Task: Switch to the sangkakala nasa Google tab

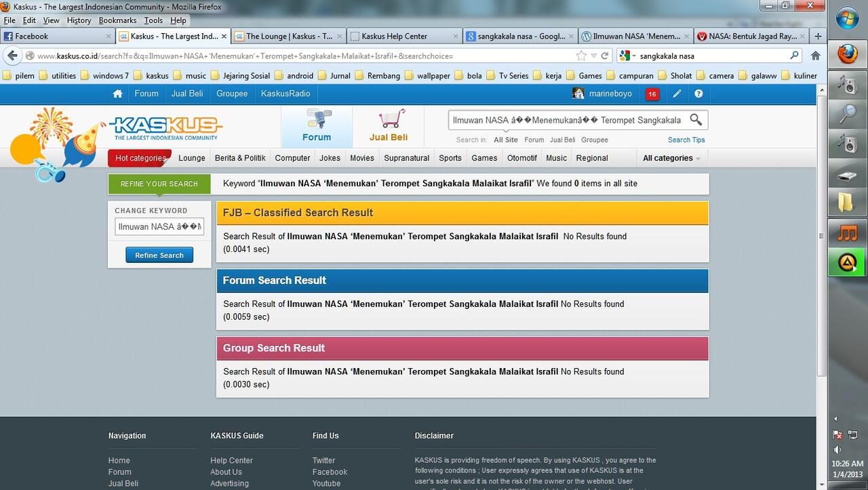Action: pyautogui.click(x=520, y=36)
